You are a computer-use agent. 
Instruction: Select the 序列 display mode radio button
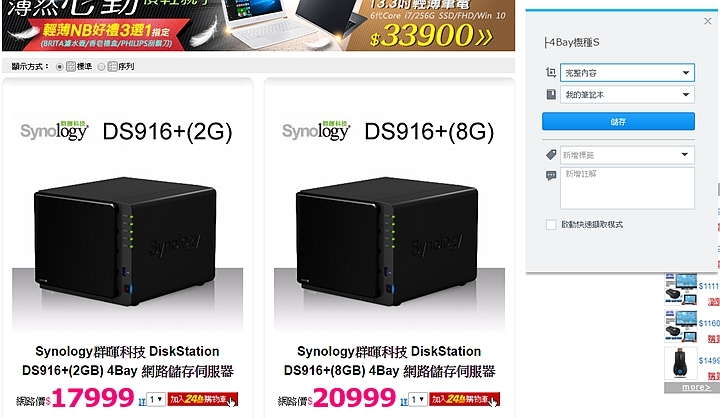[x=101, y=67]
